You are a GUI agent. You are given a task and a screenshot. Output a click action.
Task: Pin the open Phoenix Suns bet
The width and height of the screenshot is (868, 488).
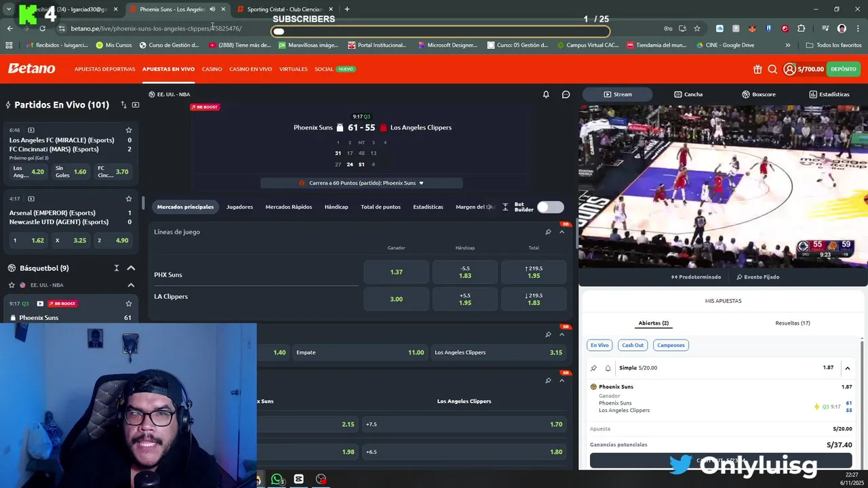(x=594, y=368)
